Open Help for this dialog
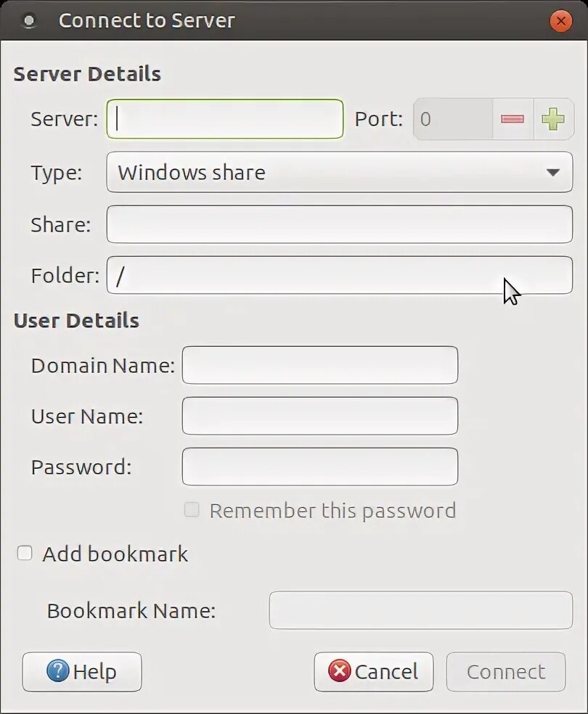The width and height of the screenshot is (588, 714). [x=82, y=672]
